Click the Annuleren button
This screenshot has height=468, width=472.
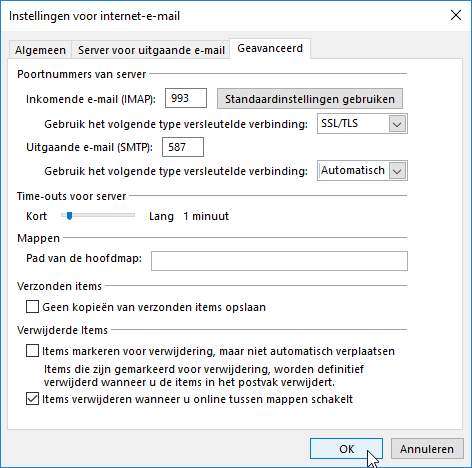coord(427,449)
